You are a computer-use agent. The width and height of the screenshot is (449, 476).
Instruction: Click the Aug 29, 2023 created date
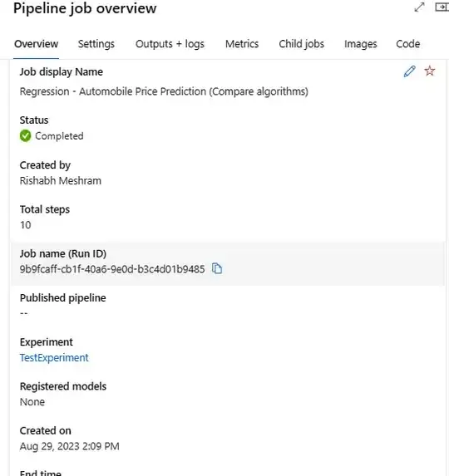[x=70, y=446]
